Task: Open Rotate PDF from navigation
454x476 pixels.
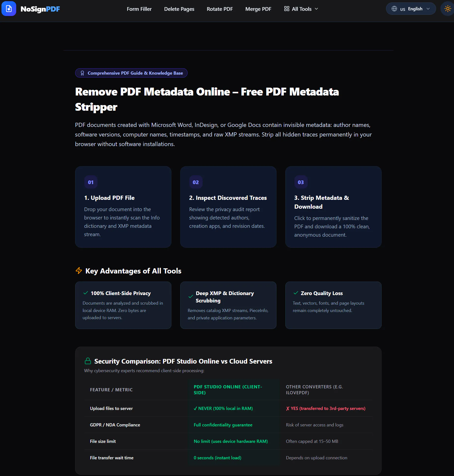Action: click(220, 9)
